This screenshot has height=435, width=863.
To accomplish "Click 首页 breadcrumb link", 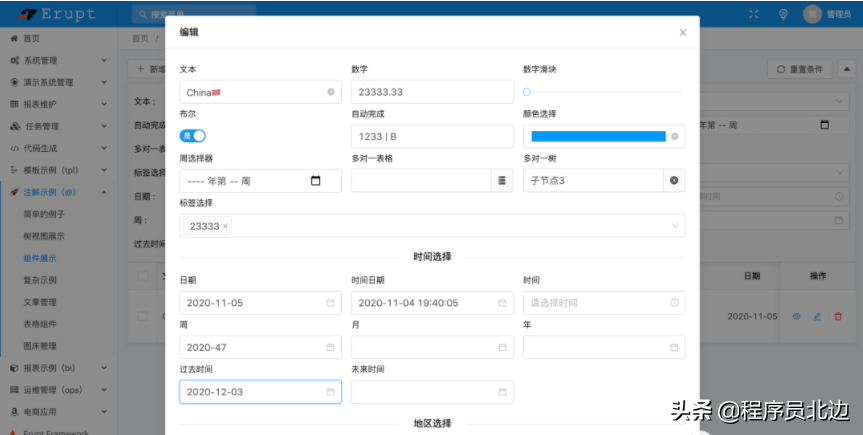I will (x=140, y=39).
